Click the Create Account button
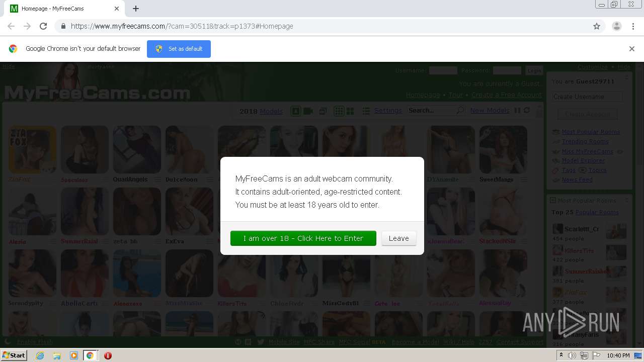This screenshot has height=362, width=644. click(x=587, y=114)
